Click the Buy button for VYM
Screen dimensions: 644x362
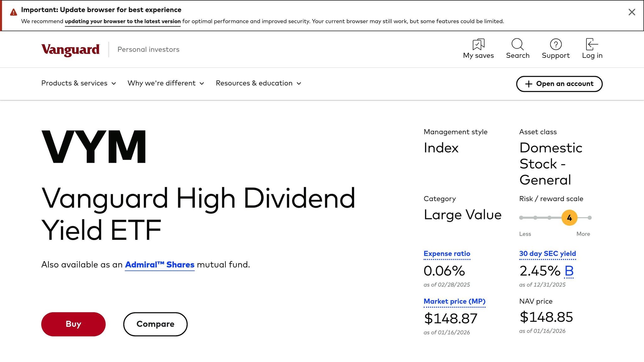click(73, 324)
